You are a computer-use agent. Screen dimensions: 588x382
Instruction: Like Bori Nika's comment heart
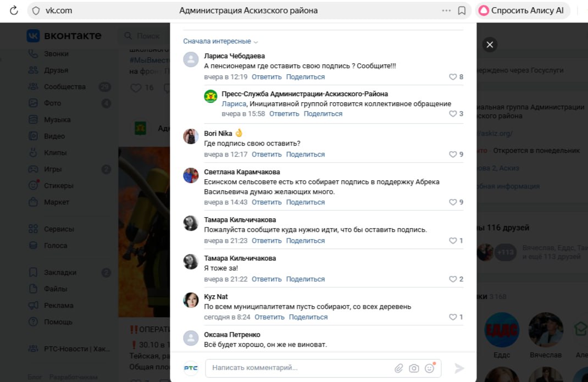click(453, 154)
